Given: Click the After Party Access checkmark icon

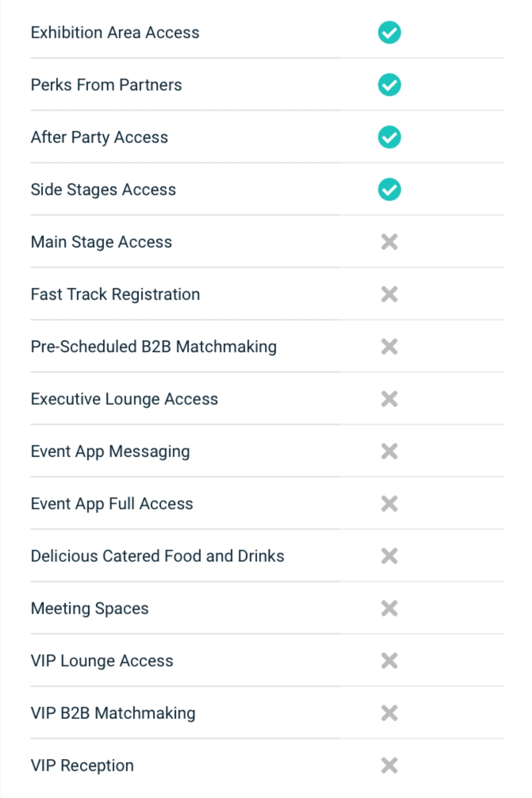Looking at the screenshot, I should [x=389, y=137].
